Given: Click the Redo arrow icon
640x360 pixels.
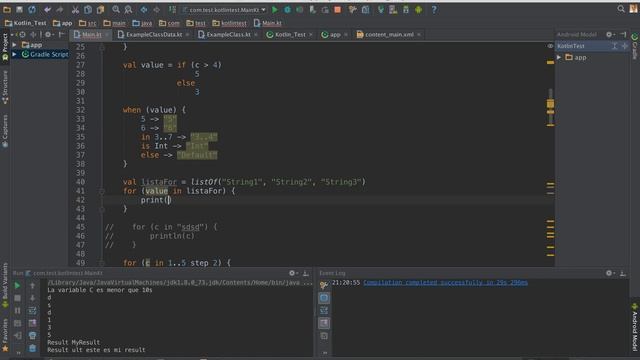Looking at the screenshot, I should [x=60, y=9].
